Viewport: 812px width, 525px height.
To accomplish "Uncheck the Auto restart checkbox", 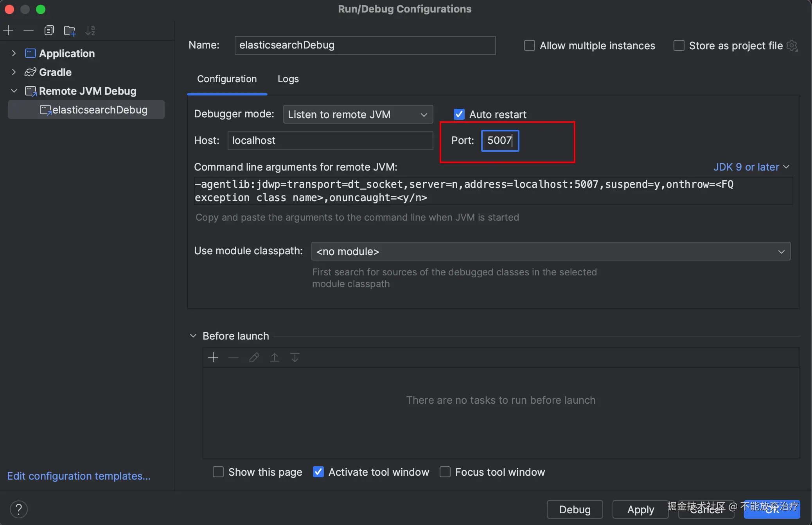I will point(459,114).
